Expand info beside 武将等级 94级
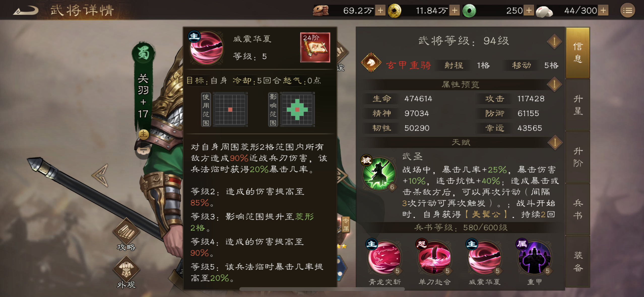 554,42
